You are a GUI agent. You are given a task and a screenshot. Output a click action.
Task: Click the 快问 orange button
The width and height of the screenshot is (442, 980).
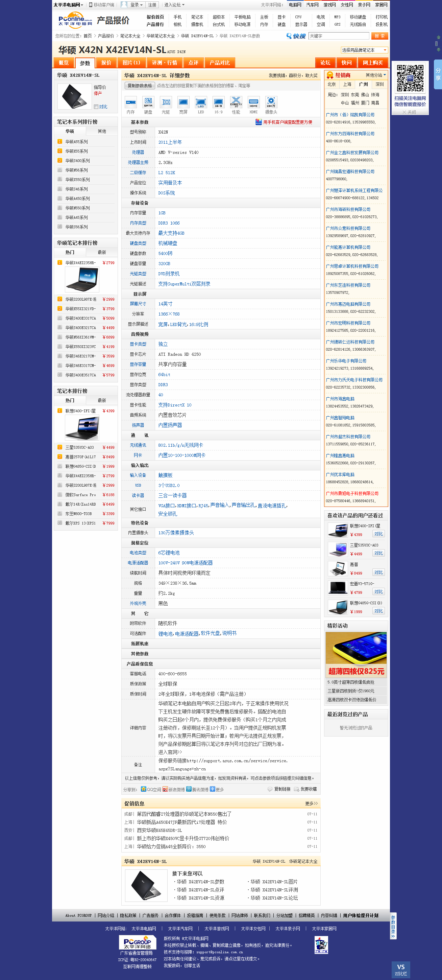pos(346,62)
